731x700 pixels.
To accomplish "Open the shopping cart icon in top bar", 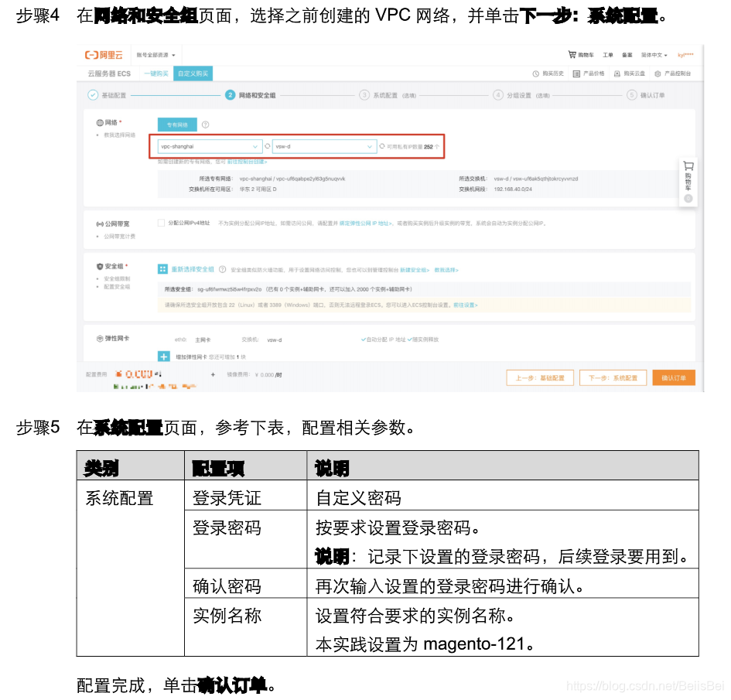I will (x=572, y=54).
